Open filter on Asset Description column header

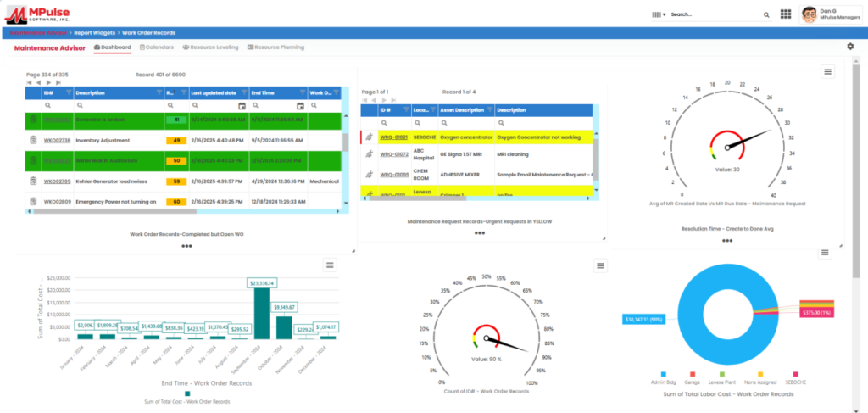click(490, 109)
